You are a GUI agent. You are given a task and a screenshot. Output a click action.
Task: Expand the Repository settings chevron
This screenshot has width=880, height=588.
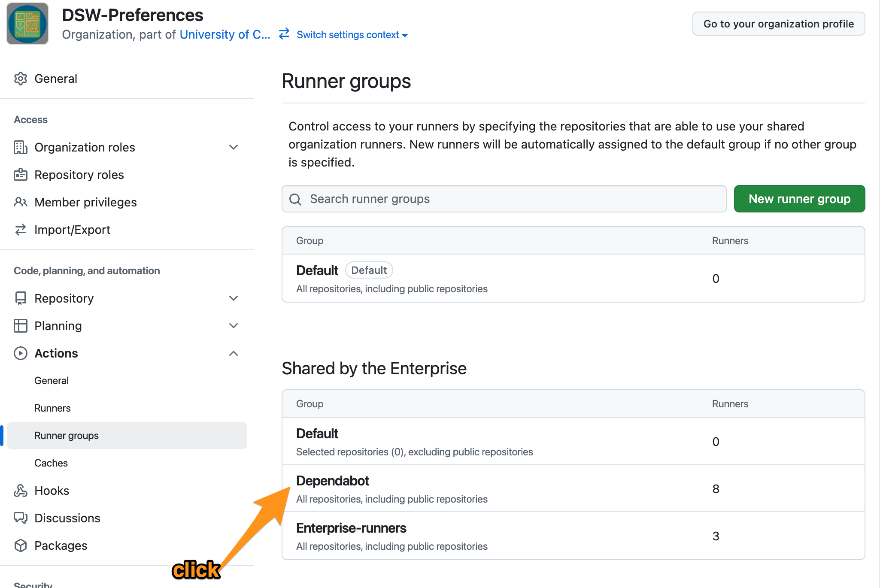point(234,298)
